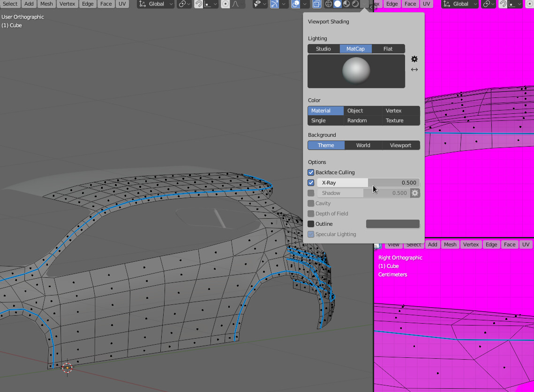The image size is (534, 392).
Task: Open the Global transform orientation dropdown
Action: (x=155, y=4)
